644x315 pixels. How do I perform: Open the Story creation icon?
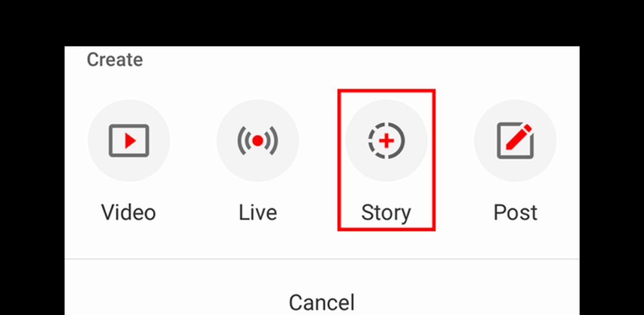387,141
